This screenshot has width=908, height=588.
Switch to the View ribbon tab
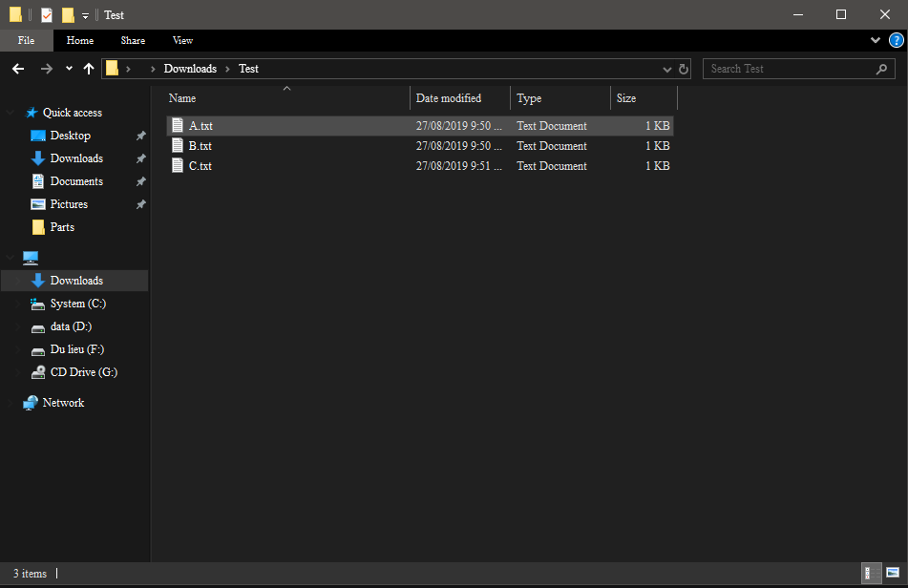[182, 40]
